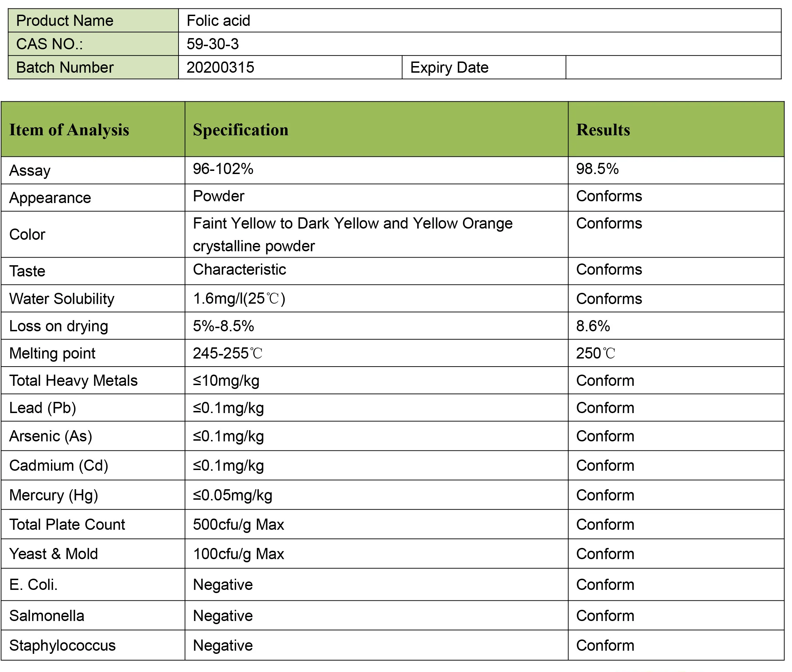Click the Taste specification Characteristic
792x672 pixels.
(239, 270)
